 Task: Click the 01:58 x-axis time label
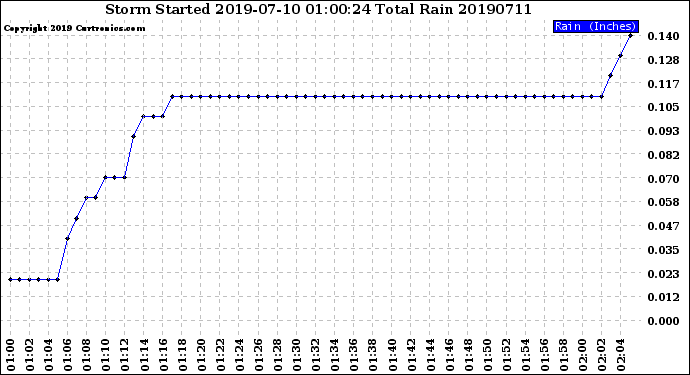tap(563, 355)
